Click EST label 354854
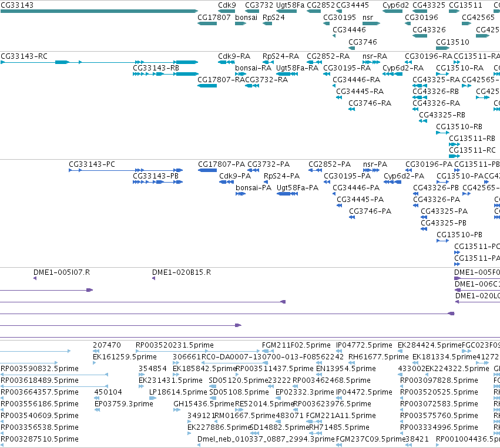This screenshot has width=500, height=448. point(152,369)
